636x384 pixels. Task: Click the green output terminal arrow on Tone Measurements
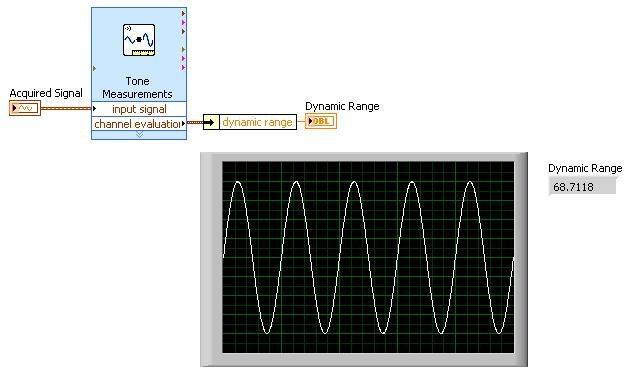click(183, 49)
